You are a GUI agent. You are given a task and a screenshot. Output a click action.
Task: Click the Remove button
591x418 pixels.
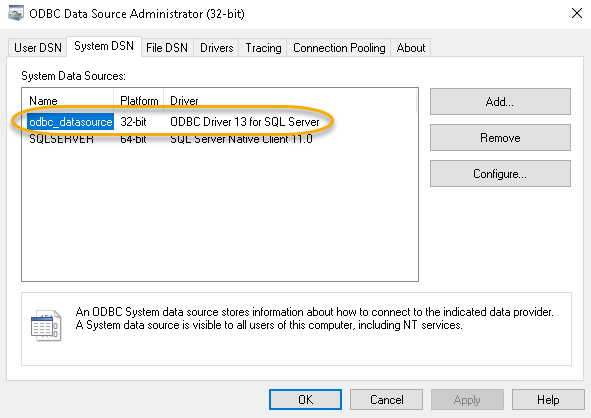[x=500, y=138]
